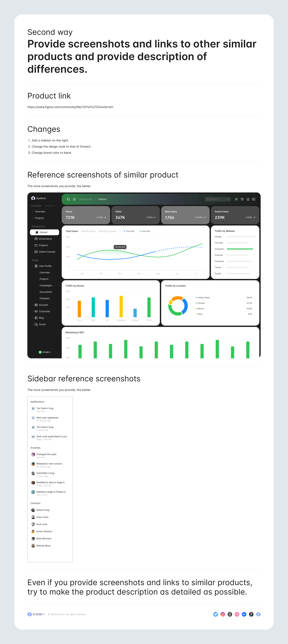Toggle the right sidebar panel icon

[254, 199]
